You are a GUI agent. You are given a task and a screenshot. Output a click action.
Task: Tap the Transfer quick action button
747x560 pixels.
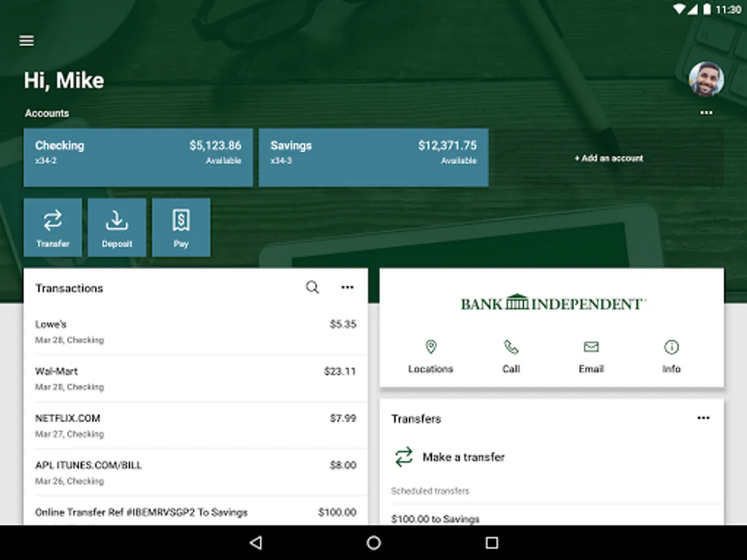point(53,228)
